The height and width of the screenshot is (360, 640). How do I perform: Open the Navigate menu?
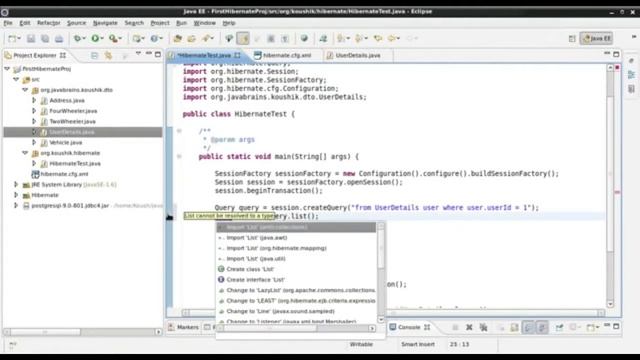click(105, 23)
